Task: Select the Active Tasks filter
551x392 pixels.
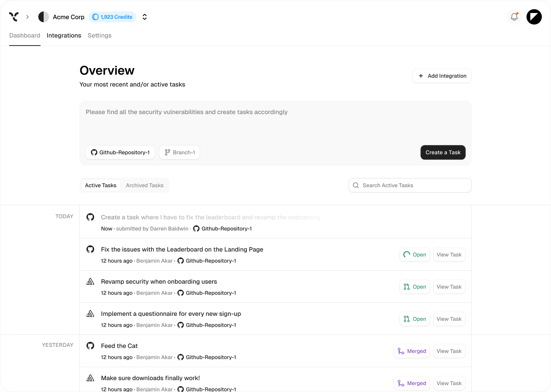Action: (100, 185)
